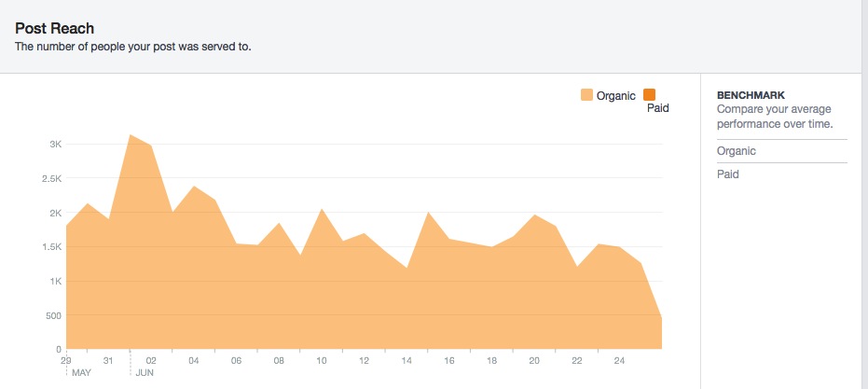Select the Paid benchmark option

pos(729,174)
